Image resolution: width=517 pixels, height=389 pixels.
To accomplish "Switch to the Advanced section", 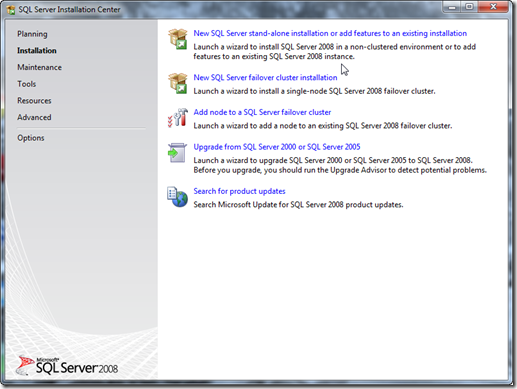I will [x=34, y=117].
